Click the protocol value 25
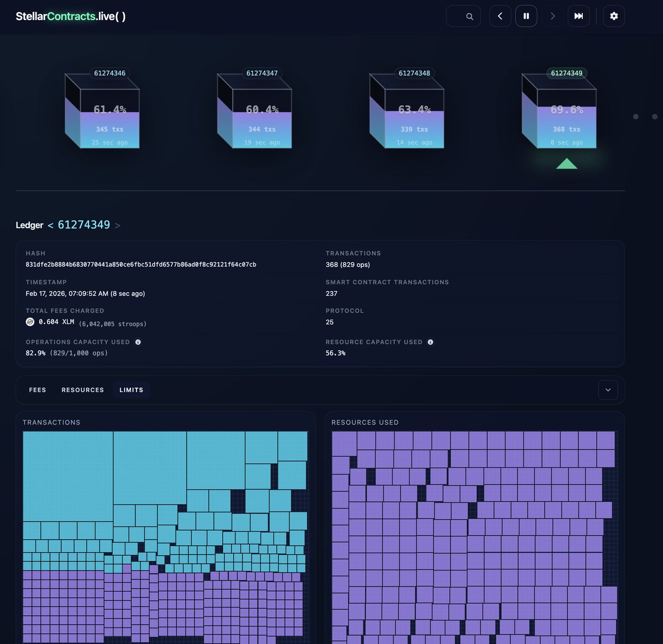This screenshot has height=644, width=663. [330, 322]
